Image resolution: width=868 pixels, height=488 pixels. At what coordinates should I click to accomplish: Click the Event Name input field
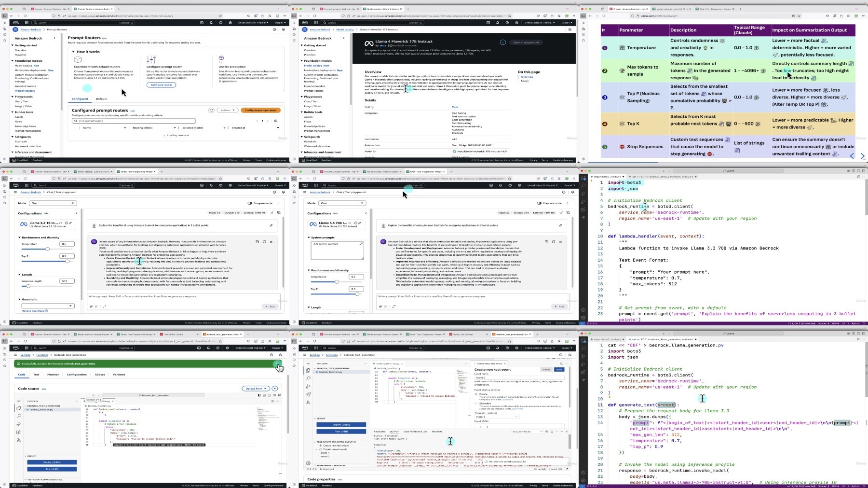click(519, 378)
